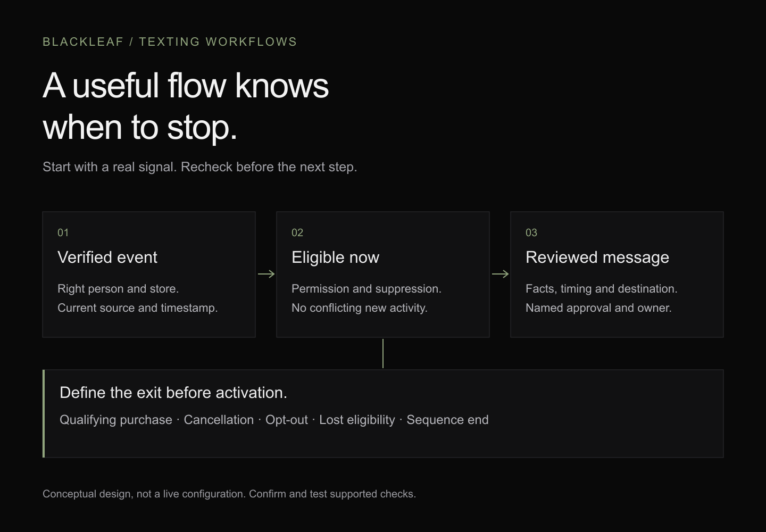Click step number '01'

[x=63, y=232]
